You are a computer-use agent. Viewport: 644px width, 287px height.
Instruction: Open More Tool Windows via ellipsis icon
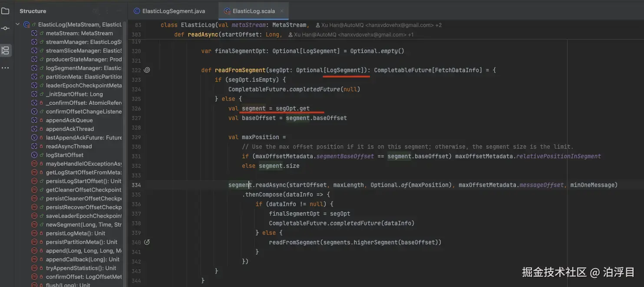point(6,67)
